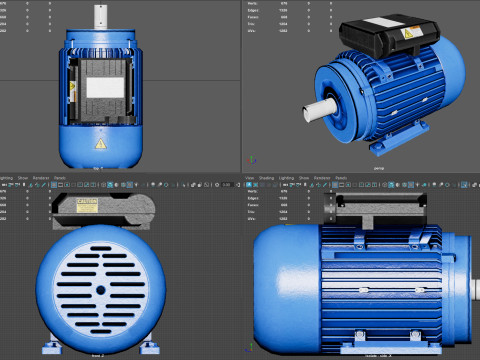The height and width of the screenshot is (360, 480).
Task: Select vented fan cover grille in front viewport
Action: click(x=101, y=290)
